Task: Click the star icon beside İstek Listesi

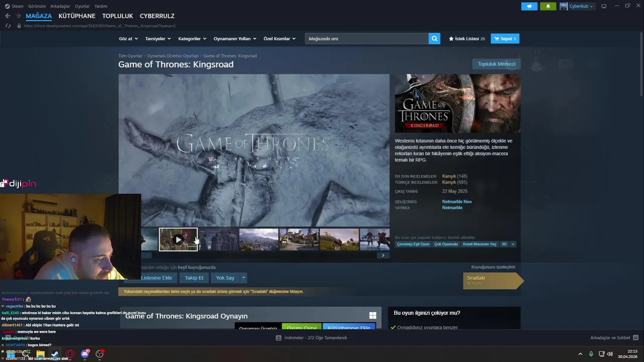Action: [451, 39]
